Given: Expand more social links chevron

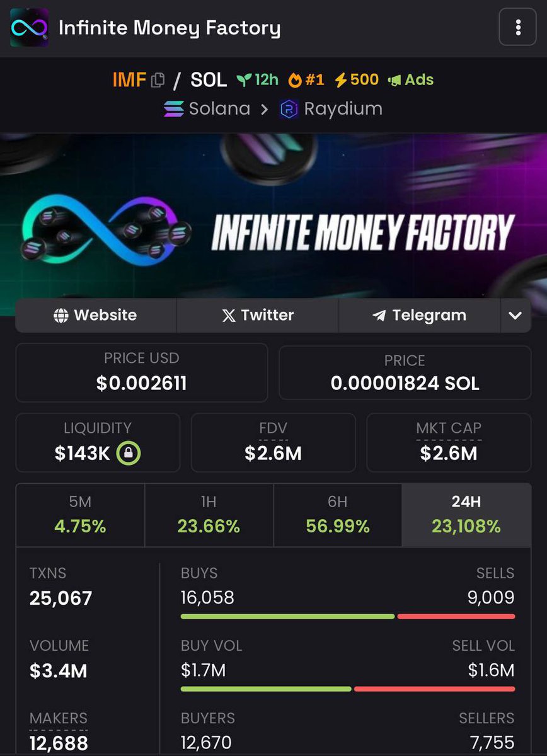Looking at the screenshot, I should [515, 316].
